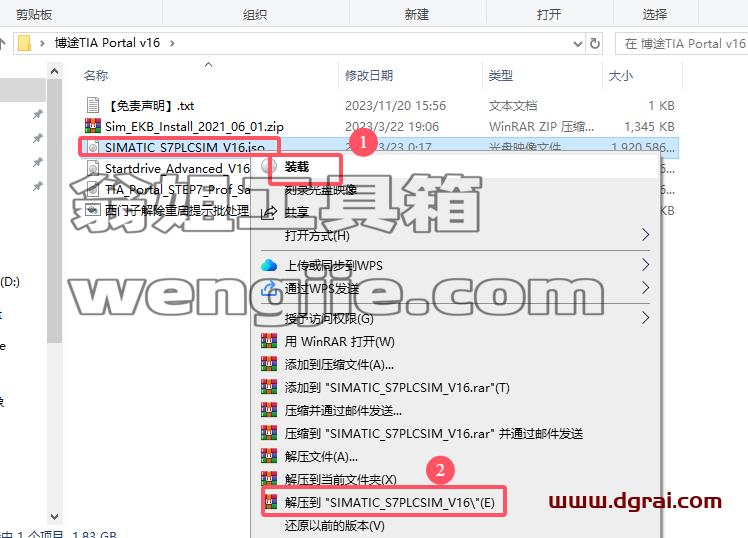Viewport: 748px width, 538px height.
Task: Choose 解压文件(A)...
Action: pyautogui.click(x=456, y=456)
